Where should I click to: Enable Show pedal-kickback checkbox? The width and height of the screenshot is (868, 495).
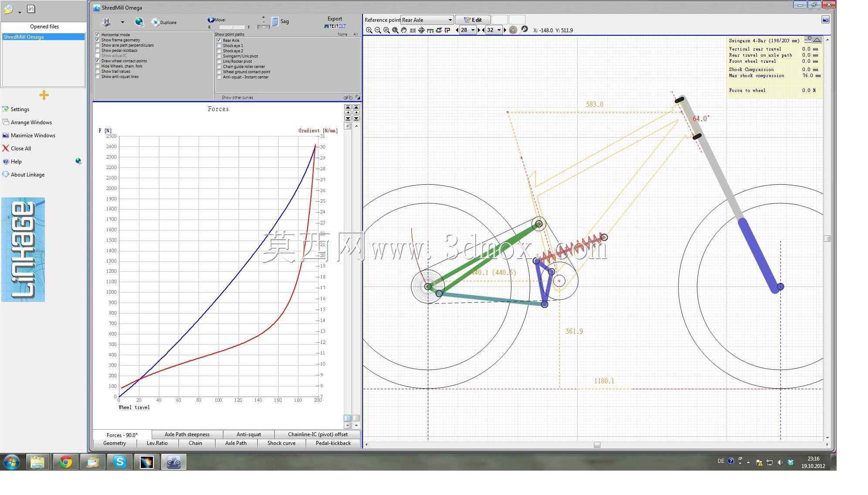pos(98,50)
